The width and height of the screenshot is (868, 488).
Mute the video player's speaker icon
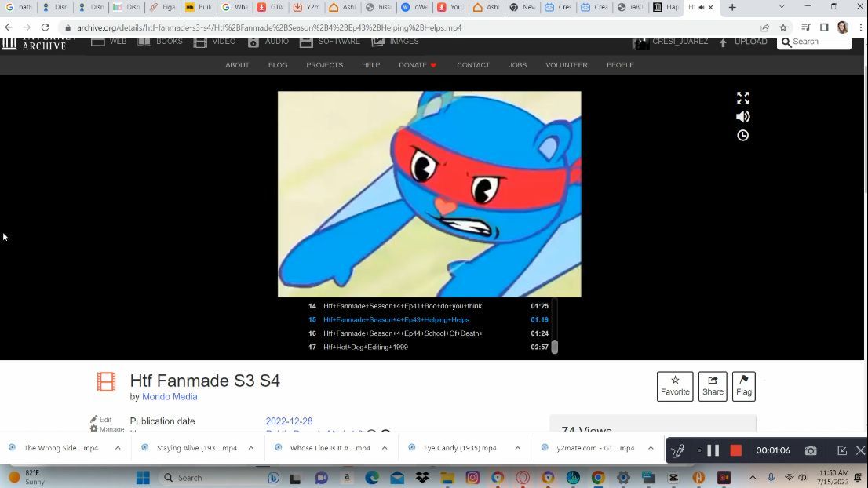(742, 117)
